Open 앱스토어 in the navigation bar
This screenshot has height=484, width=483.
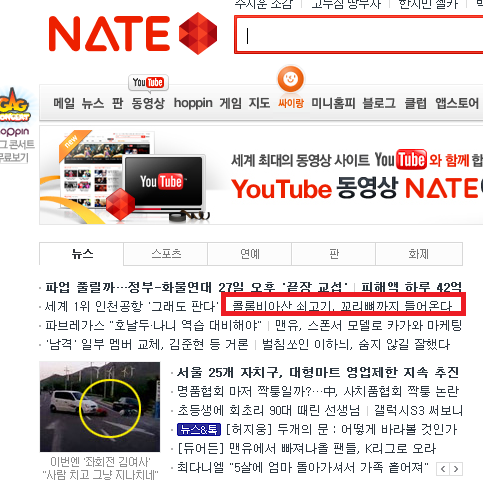click(457, 103)
